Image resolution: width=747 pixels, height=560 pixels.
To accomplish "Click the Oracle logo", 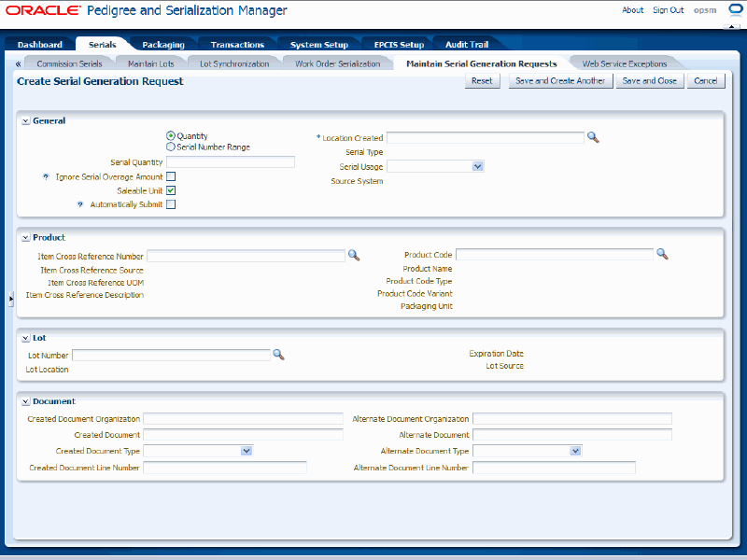I will [43, 10].
